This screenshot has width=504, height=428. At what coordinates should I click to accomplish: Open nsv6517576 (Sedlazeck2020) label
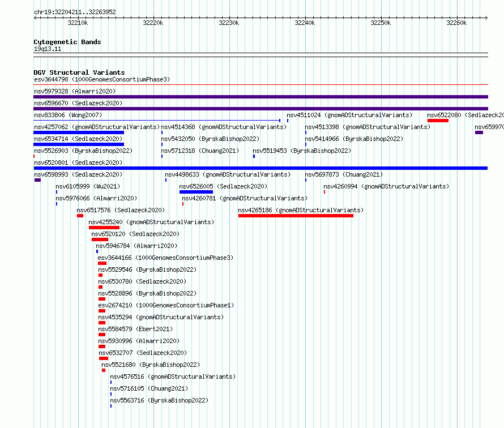tap(121, 210)
